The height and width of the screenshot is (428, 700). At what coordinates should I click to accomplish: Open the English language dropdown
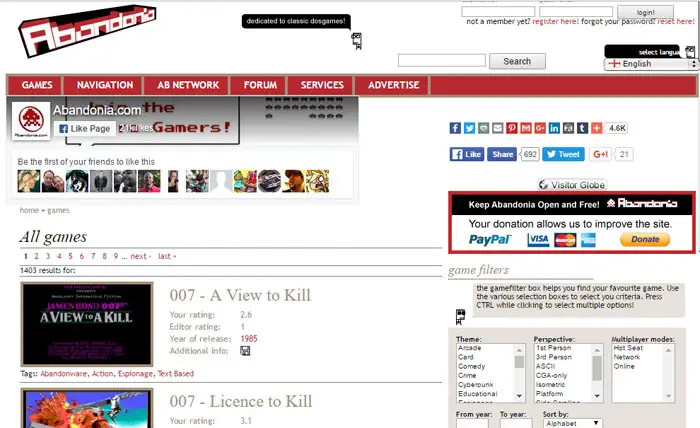click(x=651, y=64)
